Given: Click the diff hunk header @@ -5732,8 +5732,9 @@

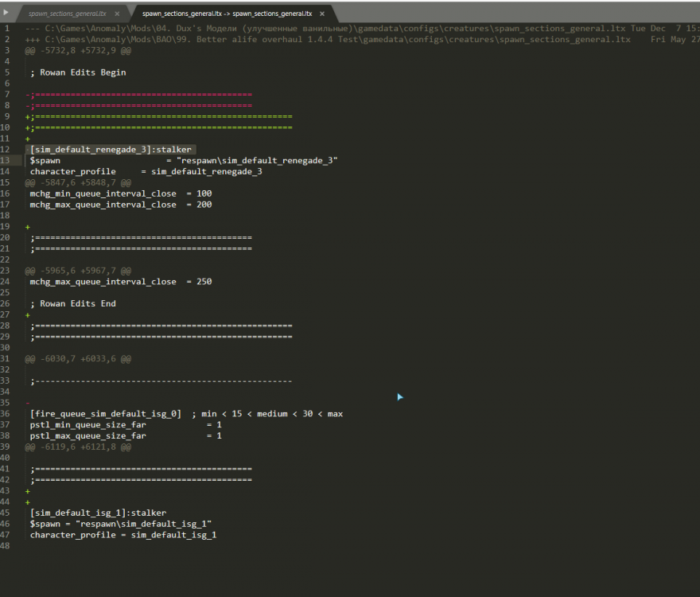Looking at the screenshot, I should (x=78, y=50).
